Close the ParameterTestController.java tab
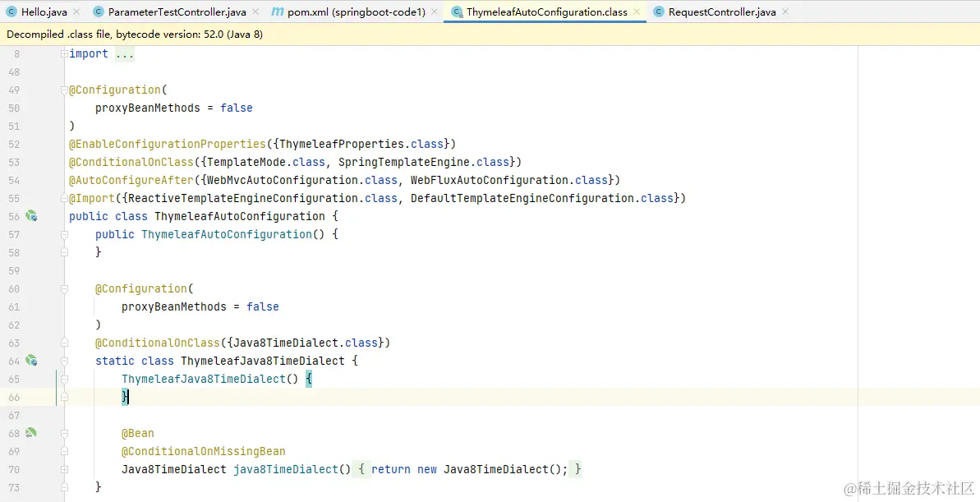The image size is (980, 502). tap(255, 12)
